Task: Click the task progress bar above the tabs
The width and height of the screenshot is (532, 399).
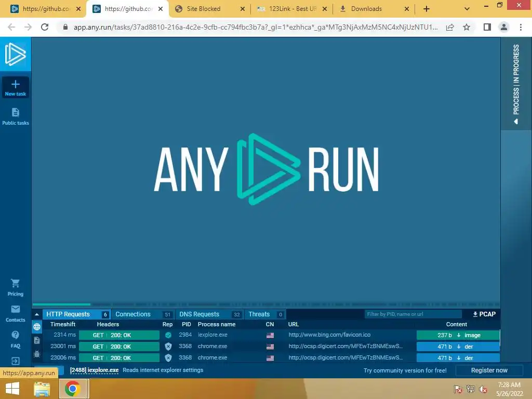Action: [267, 304]
